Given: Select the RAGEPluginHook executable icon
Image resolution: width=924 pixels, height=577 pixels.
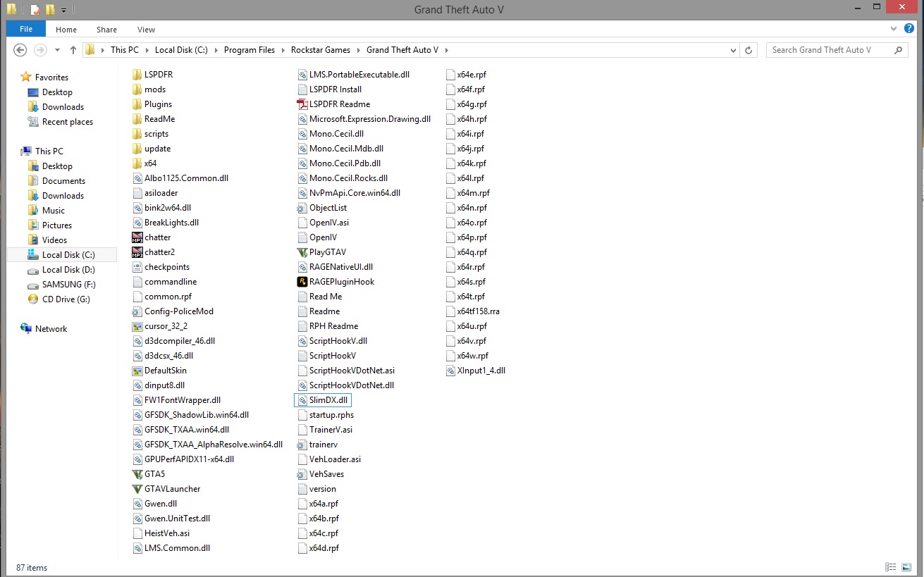Looking at the screenshot, I should point(302,282).
